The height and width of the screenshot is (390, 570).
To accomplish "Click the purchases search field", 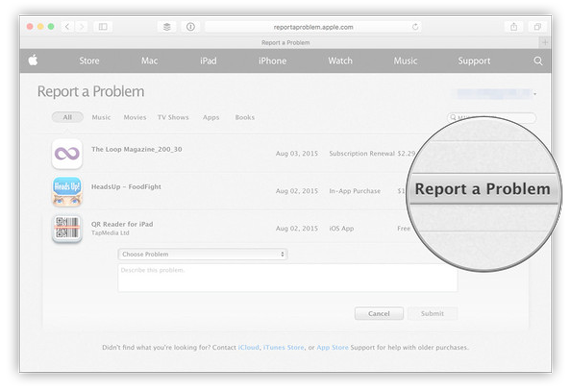I will (491, 117).
